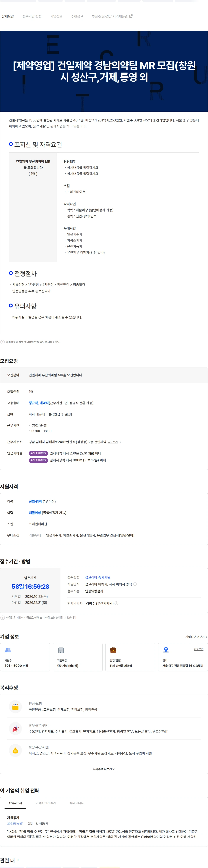
Task: Select the 추천공고 tab
Action: coord(77,16)
